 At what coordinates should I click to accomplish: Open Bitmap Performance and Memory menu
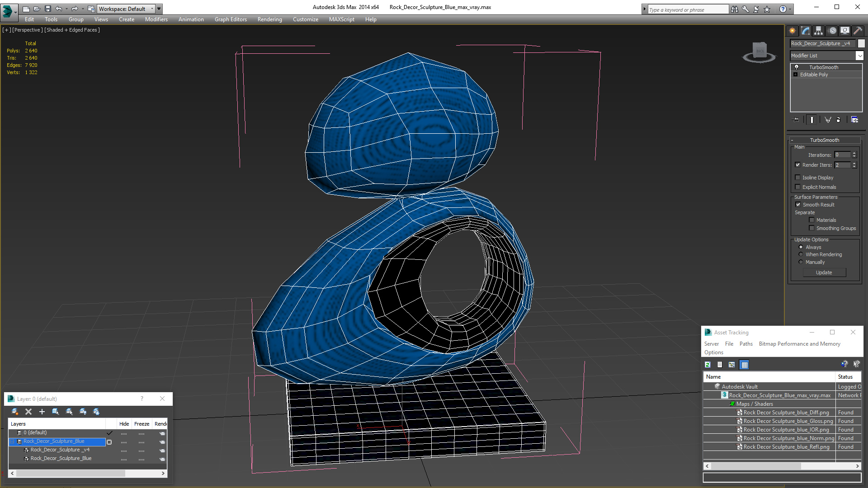tap(799, 344)
